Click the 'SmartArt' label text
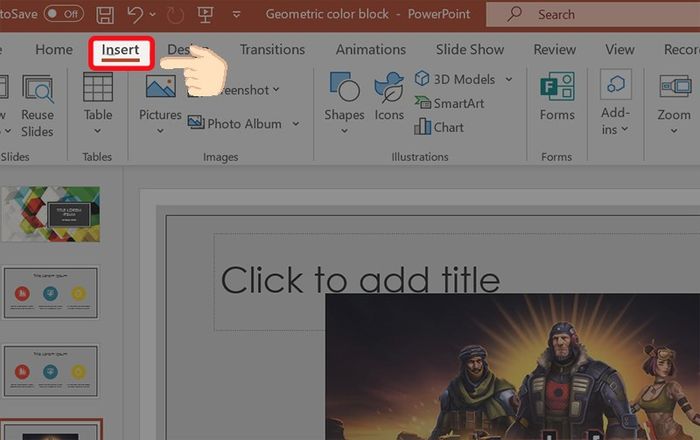The image size is (700, 440). [459, 104]
